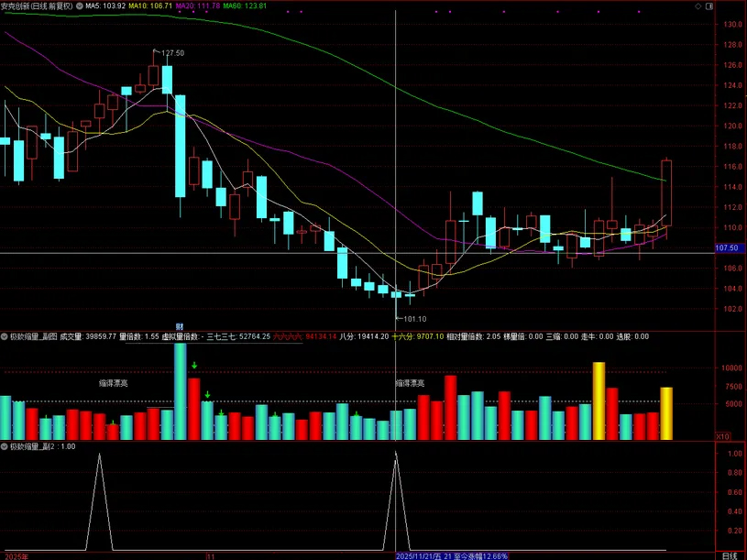Click the 127.50 high price label
The image size is (747, 560).
click(x=172, y=53)
